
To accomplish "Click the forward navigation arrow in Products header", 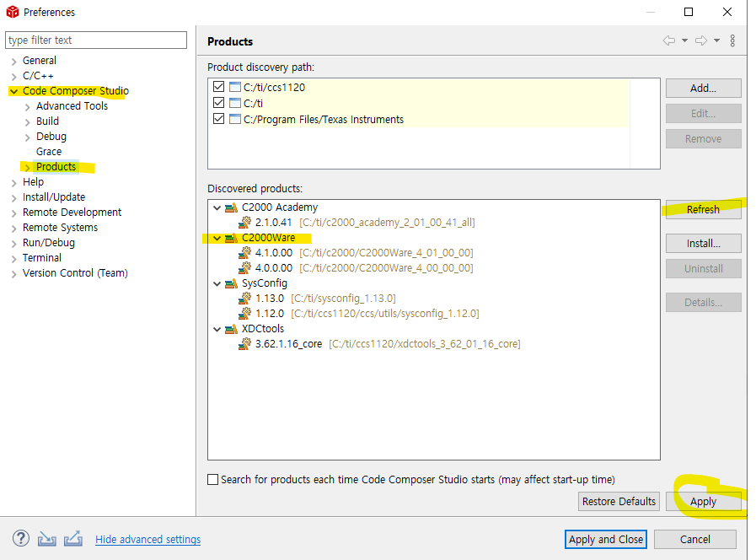I will [x=701, y=40].
